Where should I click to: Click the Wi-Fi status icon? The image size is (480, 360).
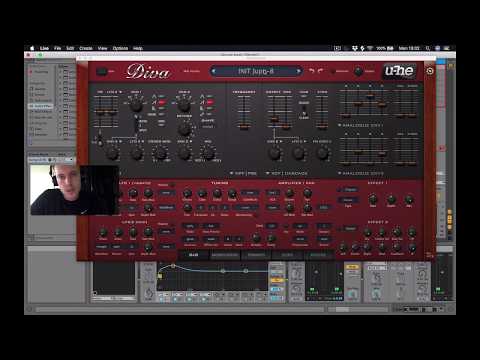pos(370,48)
